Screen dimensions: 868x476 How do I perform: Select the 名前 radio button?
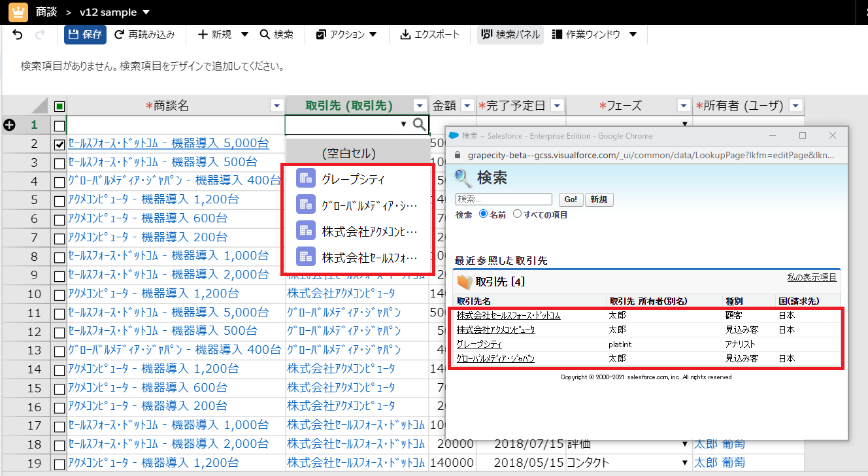(x=484, y=214)
